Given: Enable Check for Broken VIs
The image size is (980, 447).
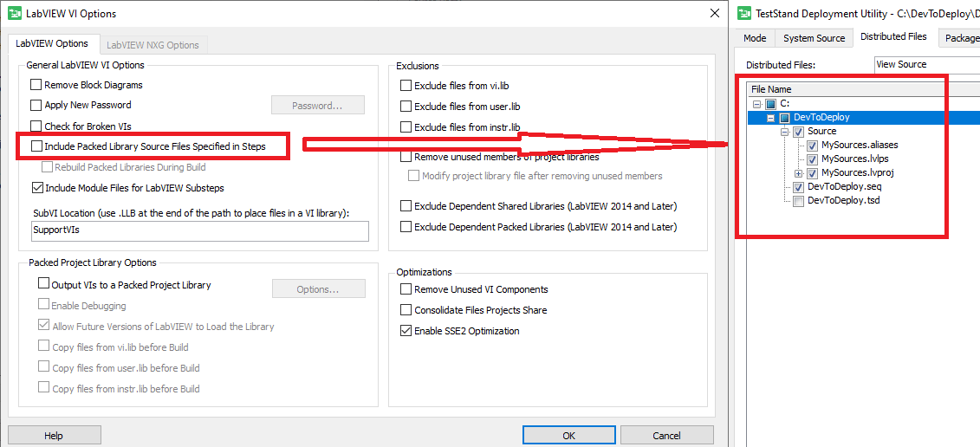Looking at the screenshot, I should pyautogui.click(x=36, y=126).
